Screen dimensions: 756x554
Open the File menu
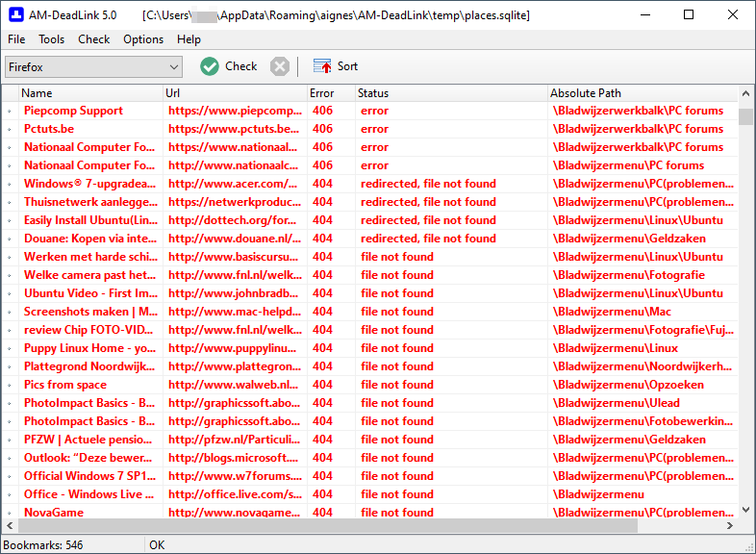tap(16, 39)
